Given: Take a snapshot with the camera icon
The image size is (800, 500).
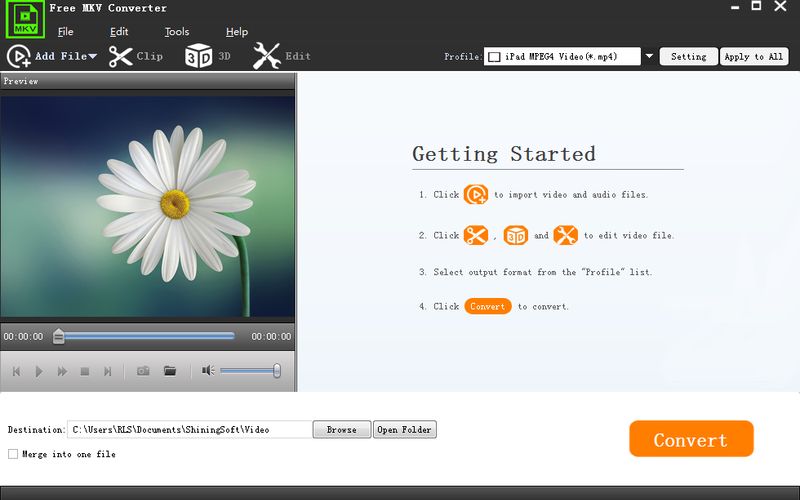Looking at the screenshot, I should [143, 371].
